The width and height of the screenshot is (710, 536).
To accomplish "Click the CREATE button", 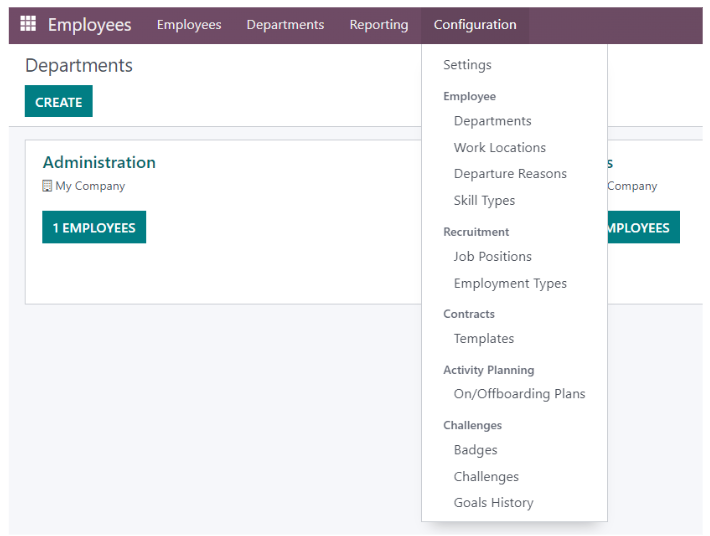I will (x=59, y=101).
